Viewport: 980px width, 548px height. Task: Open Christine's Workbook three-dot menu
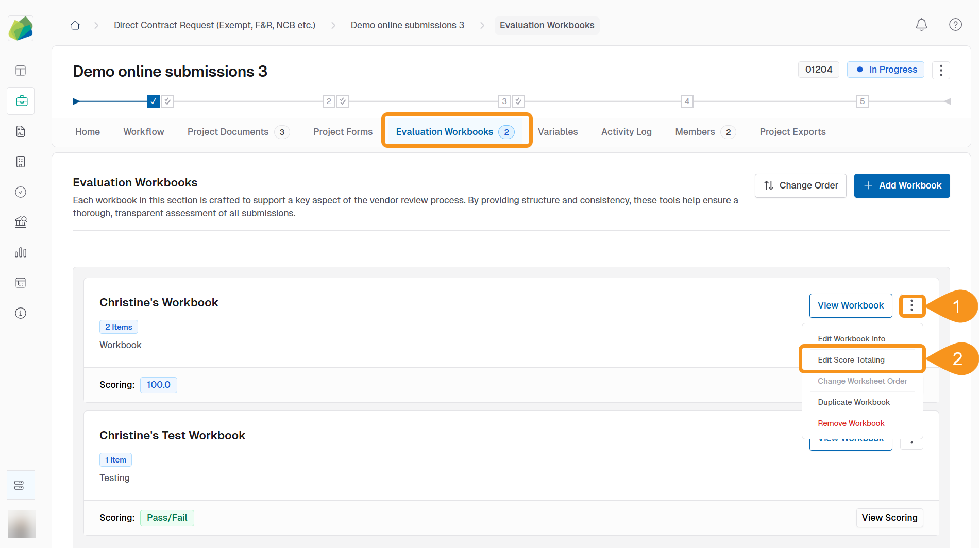(911, 306)
